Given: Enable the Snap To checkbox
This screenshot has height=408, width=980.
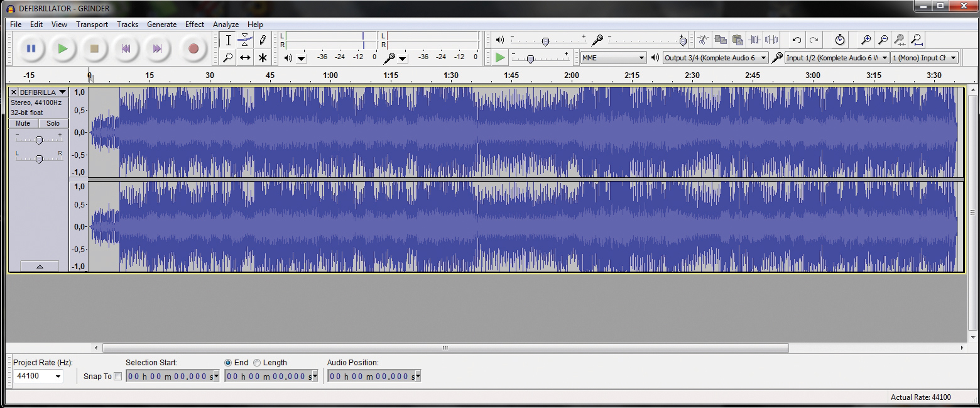Looking at the screenshot, I should point(117,377).
